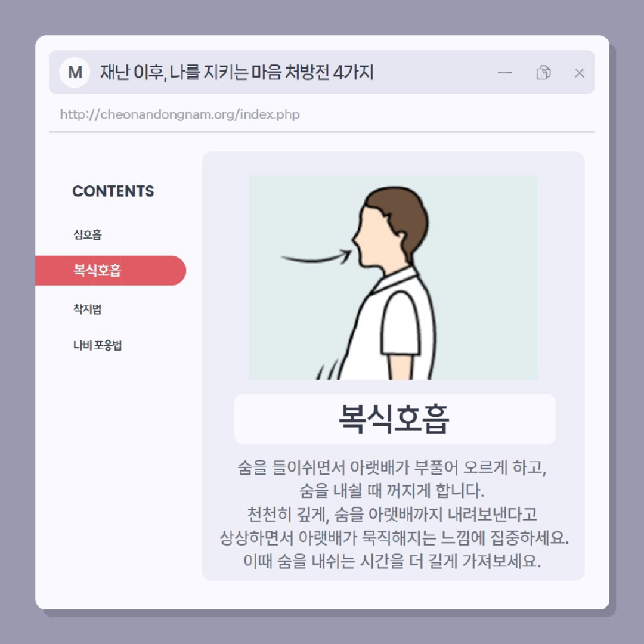This screenshot has height=644, width=644.
Task: Click the belly movement lines in illustration
Action: click(327, 369)
